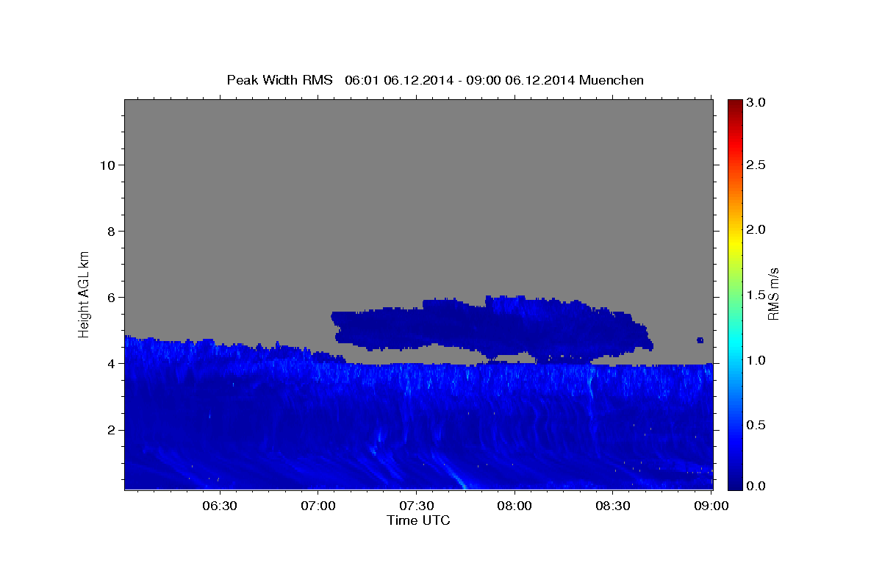Click the 09:00 time tick label

coord(711,506)
